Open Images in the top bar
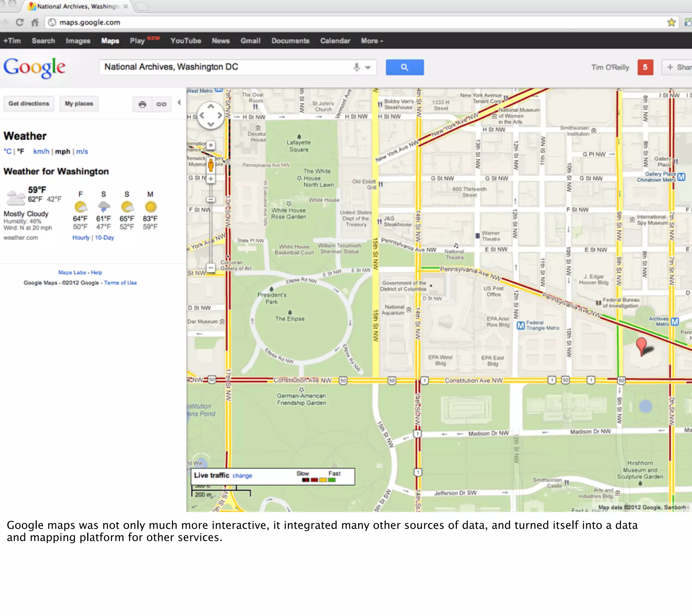 (78, 41)
